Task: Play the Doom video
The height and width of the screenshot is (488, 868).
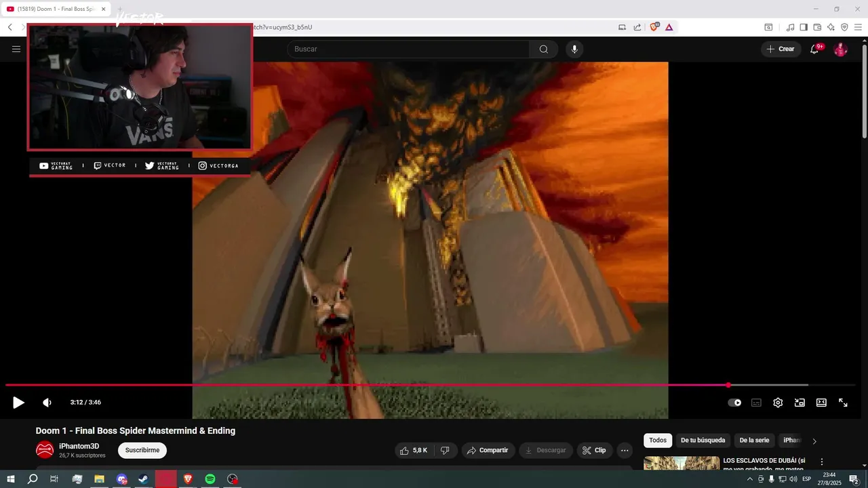Action: pos(18,403)
